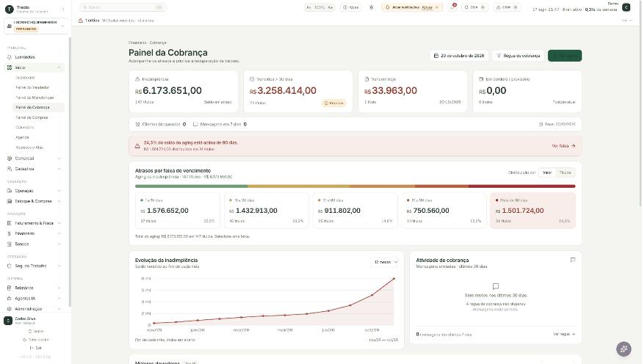Image resolution: width=642 pixels, height=364 pixels.
Task: Open the company selector dropdown
Action: coord(36,26)
